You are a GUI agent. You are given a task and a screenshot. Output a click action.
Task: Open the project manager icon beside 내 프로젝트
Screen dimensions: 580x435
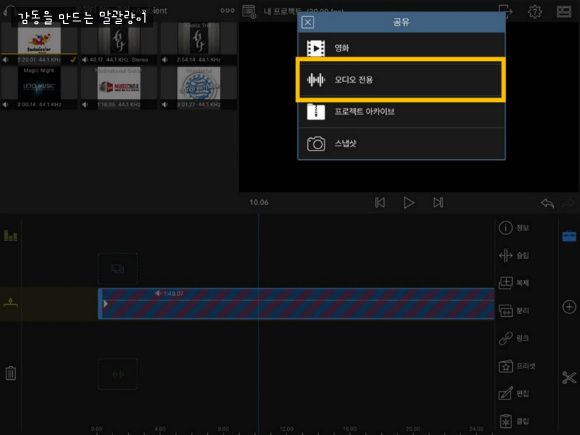coord(249,11)
